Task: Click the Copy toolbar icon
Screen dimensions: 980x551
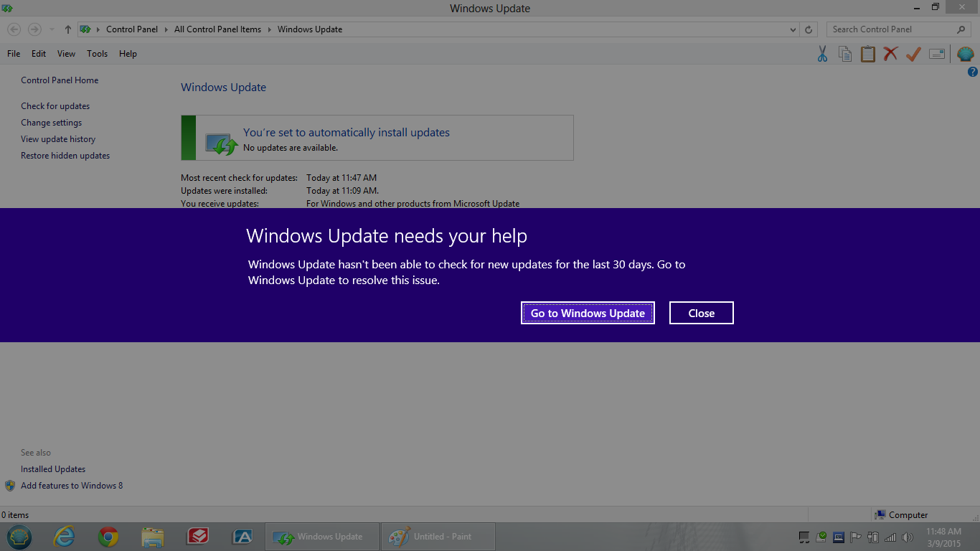Action: (844, 53)
